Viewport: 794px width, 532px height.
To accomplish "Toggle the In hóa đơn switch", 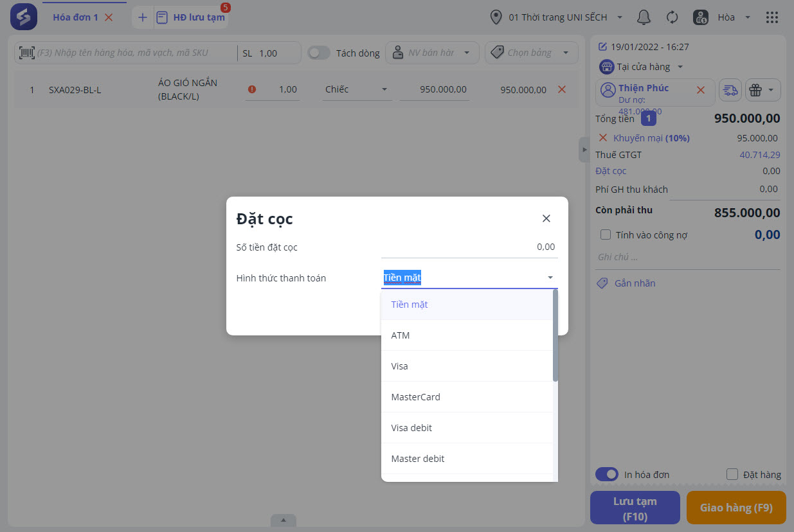I will tap(607, 474).
